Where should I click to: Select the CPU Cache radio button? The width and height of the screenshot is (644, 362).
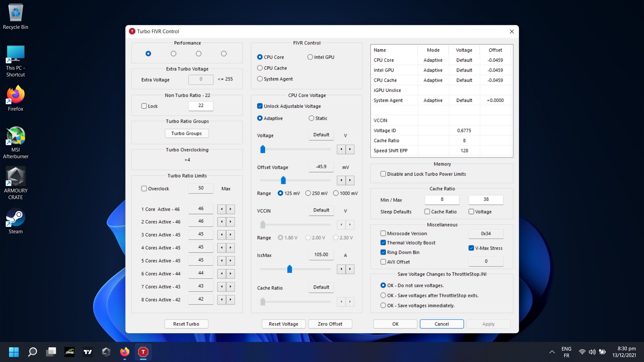tap(260, 68)
